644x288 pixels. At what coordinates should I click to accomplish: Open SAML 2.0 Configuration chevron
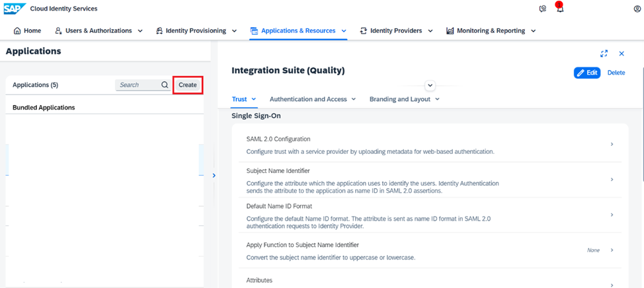click(612, 145)
